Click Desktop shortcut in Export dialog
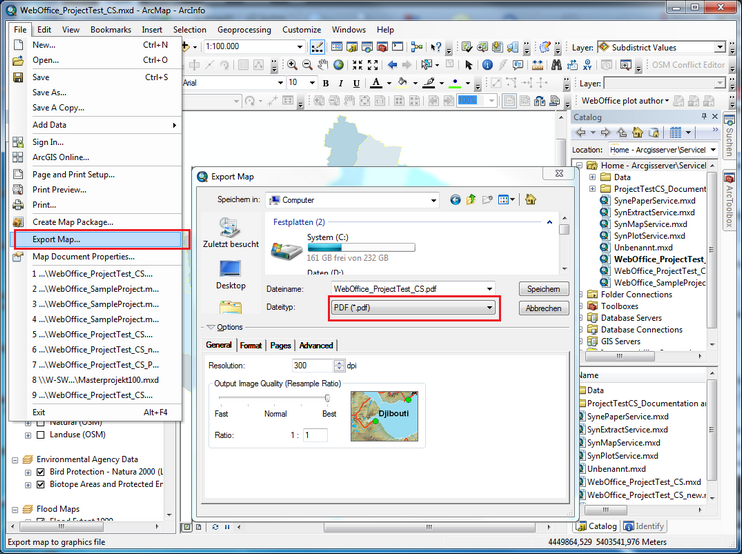 click(x=230, y=275)
